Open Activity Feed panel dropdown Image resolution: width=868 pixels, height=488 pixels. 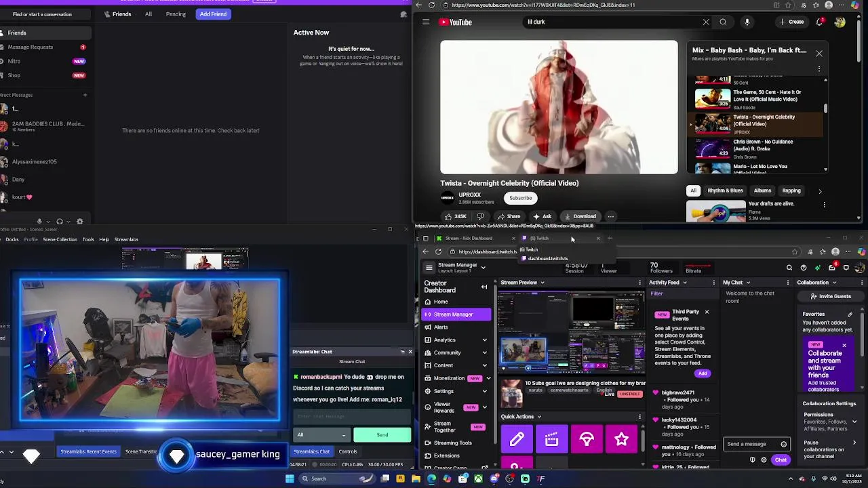684,283
